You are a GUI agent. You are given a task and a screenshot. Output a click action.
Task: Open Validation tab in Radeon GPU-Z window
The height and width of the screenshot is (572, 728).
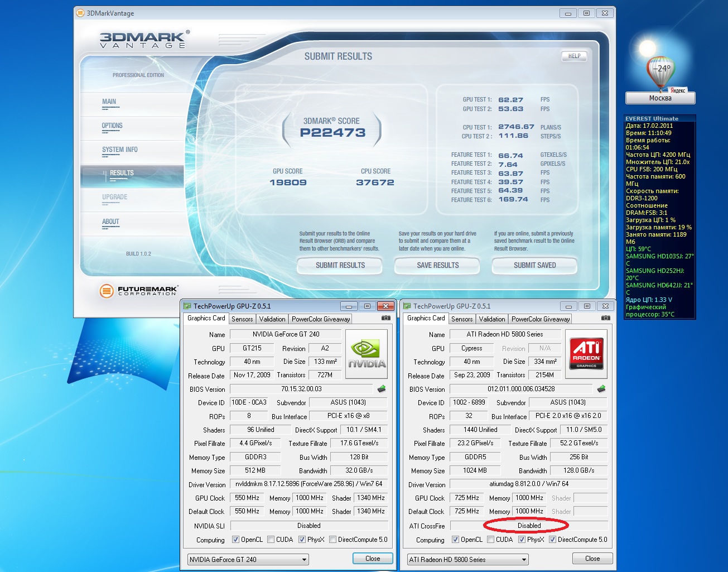coord(492,319)
